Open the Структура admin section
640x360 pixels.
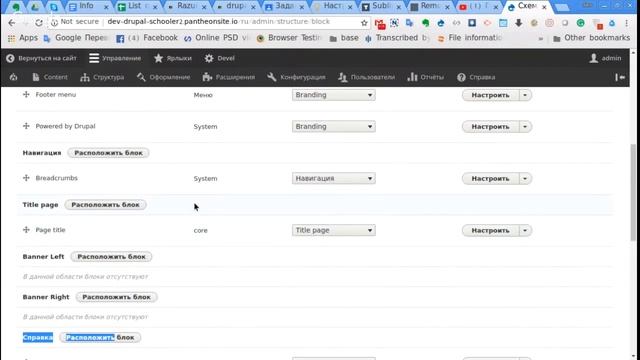point(102,77)
